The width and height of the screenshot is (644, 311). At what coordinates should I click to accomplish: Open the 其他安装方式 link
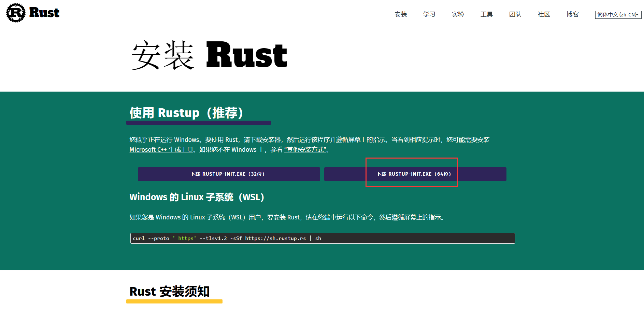[x=305, y=149]
